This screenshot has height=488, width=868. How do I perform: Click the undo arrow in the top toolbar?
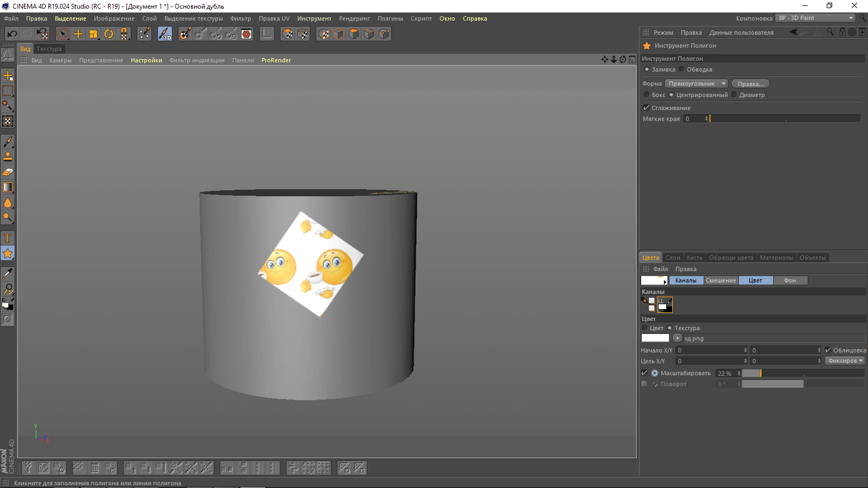(12, 34)
